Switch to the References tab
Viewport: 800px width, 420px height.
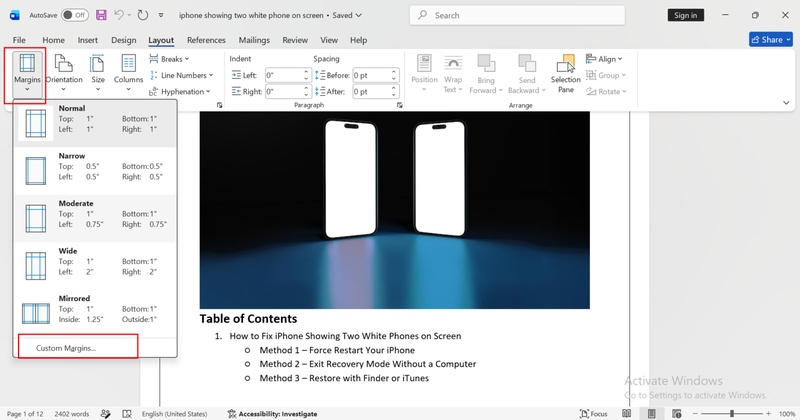206,40
